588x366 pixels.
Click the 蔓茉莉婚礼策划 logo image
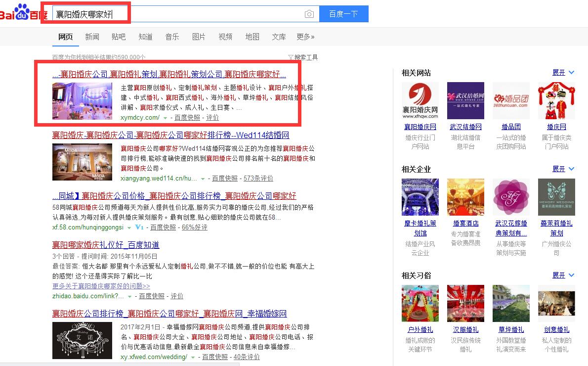tap(556, 197)
